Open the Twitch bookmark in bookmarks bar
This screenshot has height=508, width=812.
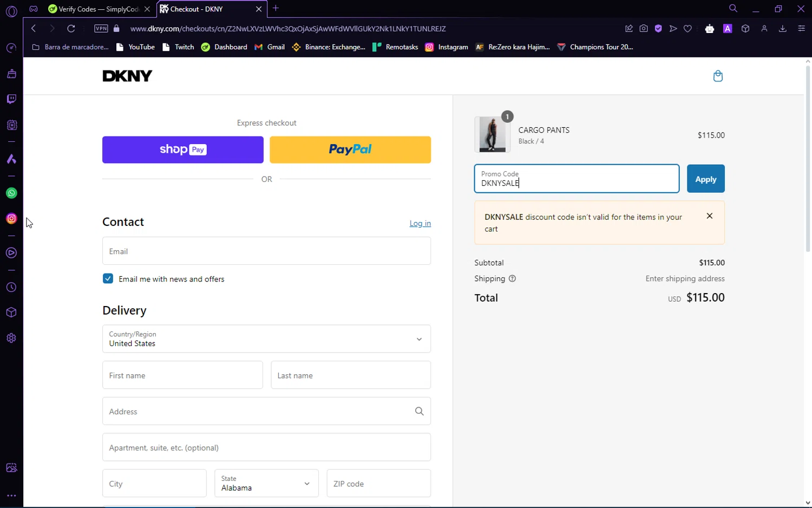178,47
